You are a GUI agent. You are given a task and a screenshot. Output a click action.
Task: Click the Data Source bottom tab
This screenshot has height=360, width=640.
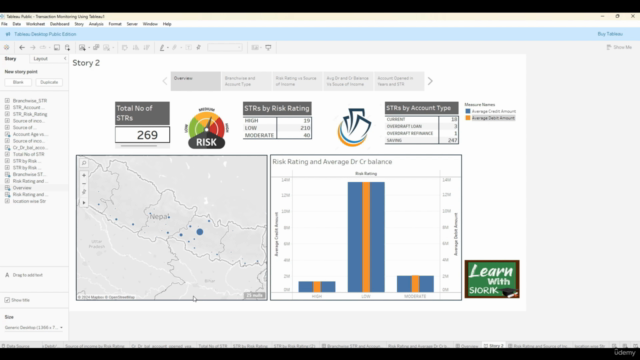pyautogui.click(x=16, y=346)
